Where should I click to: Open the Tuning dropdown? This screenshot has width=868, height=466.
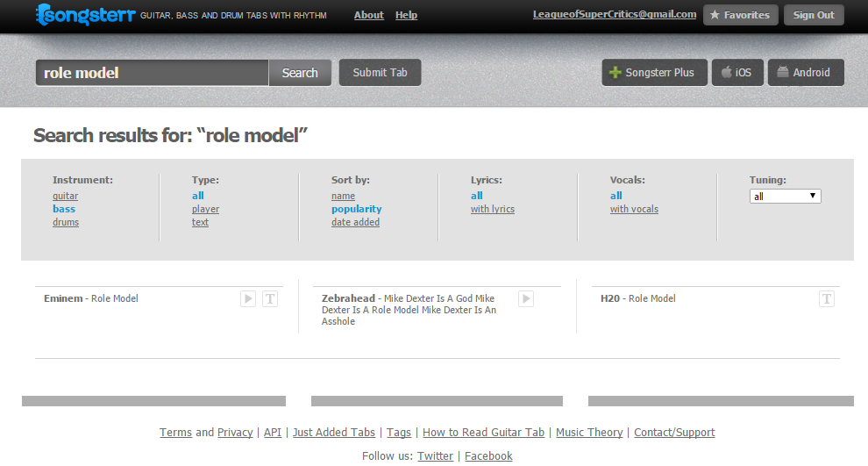785,197
